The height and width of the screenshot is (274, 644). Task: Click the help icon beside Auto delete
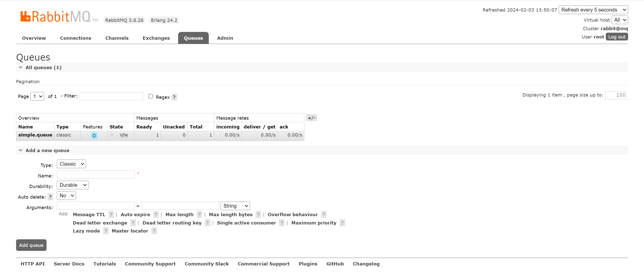(x=50, y=197)
